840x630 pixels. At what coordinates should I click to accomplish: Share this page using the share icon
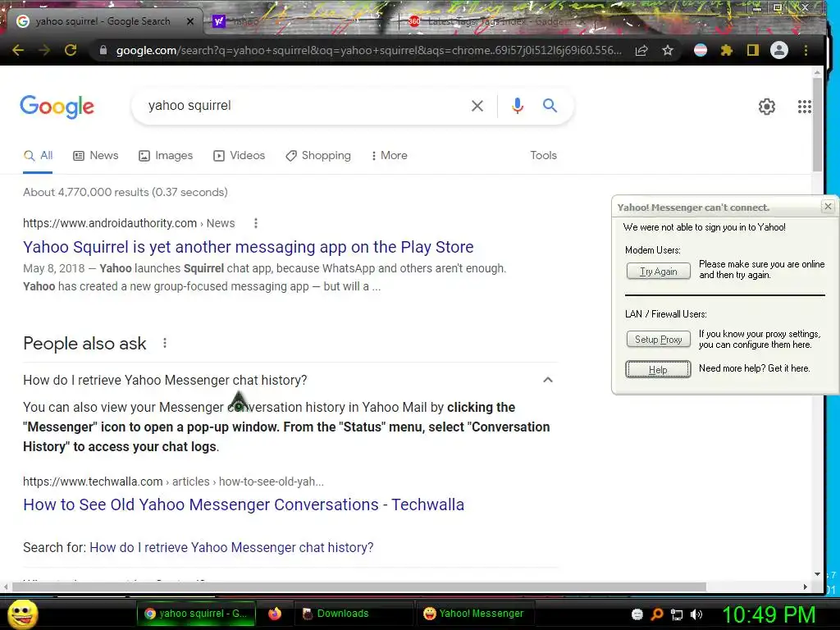pyautogui.click(x=641, y=50)
